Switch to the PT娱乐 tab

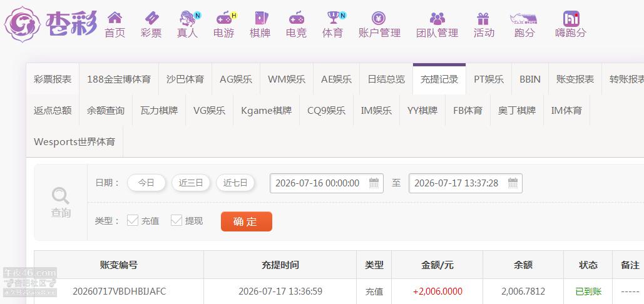click(x=489, y=79)
